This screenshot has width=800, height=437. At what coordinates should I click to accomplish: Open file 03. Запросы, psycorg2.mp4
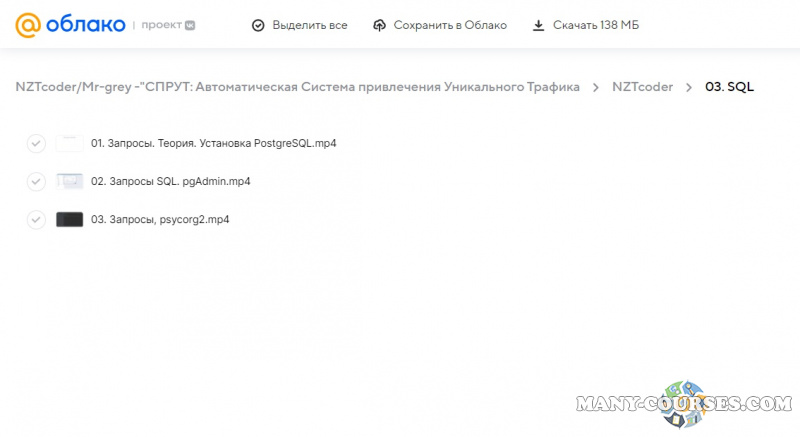click(160, 219)
